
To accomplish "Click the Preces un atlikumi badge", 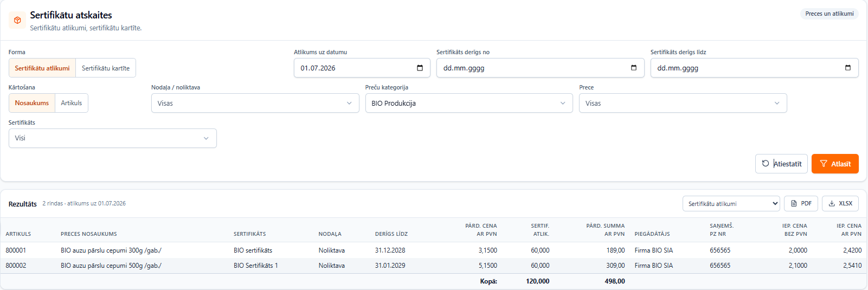I will coord(829,14).
